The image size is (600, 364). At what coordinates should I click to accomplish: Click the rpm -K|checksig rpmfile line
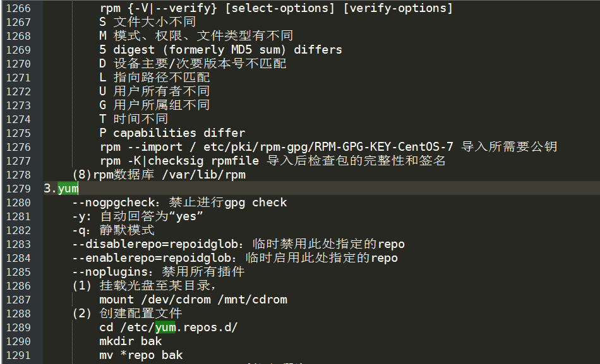click(179, 161)
